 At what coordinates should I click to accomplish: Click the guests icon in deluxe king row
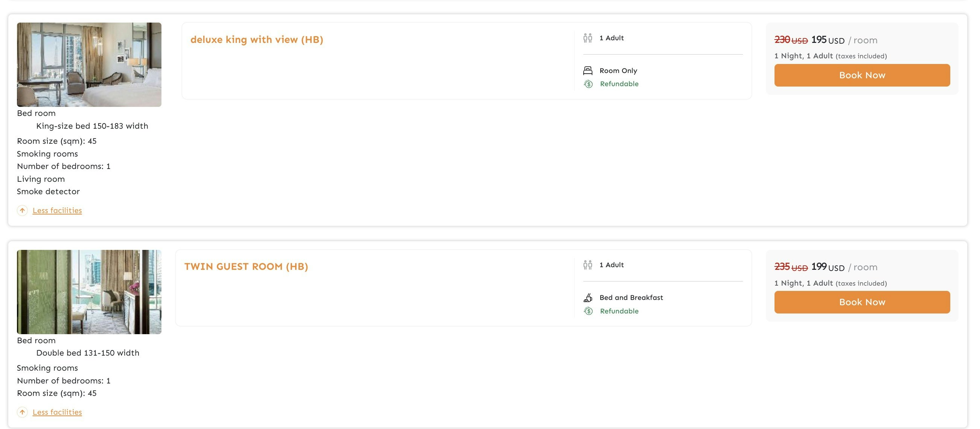(588, 38)
